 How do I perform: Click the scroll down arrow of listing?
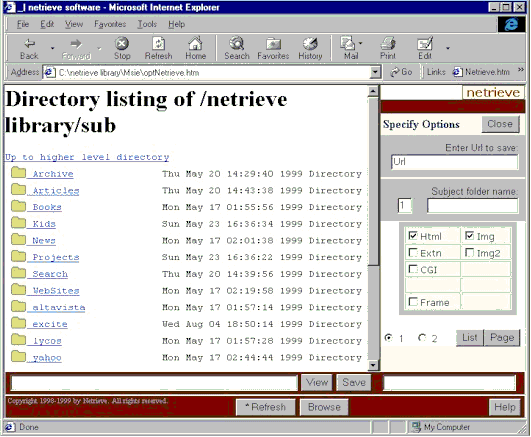coord(373,365)
